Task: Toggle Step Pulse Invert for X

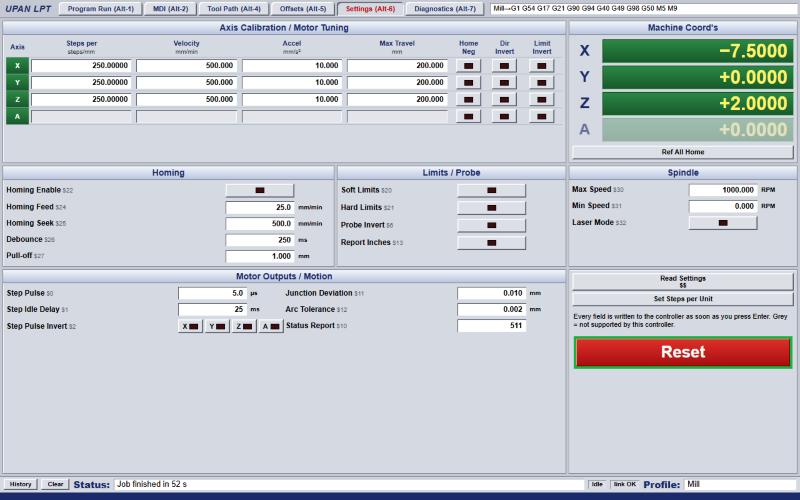Action: pyautogui.click(x=190, y=326)
